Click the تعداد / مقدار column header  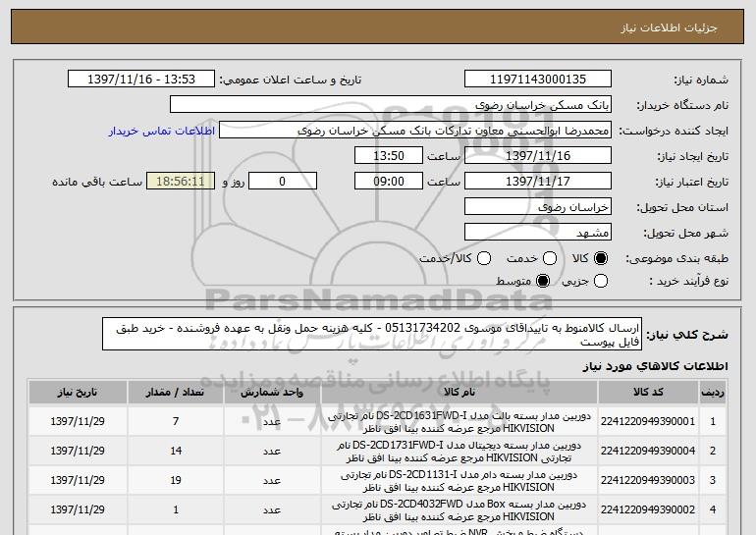click(x=176, y=393)
